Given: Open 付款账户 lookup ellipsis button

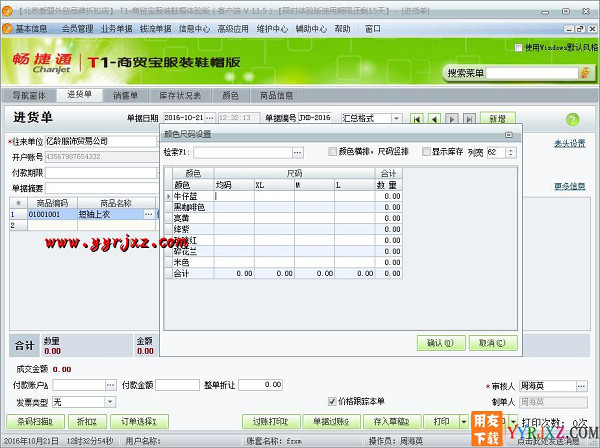Looking at the screenshot, I should (x=111, y=385).
